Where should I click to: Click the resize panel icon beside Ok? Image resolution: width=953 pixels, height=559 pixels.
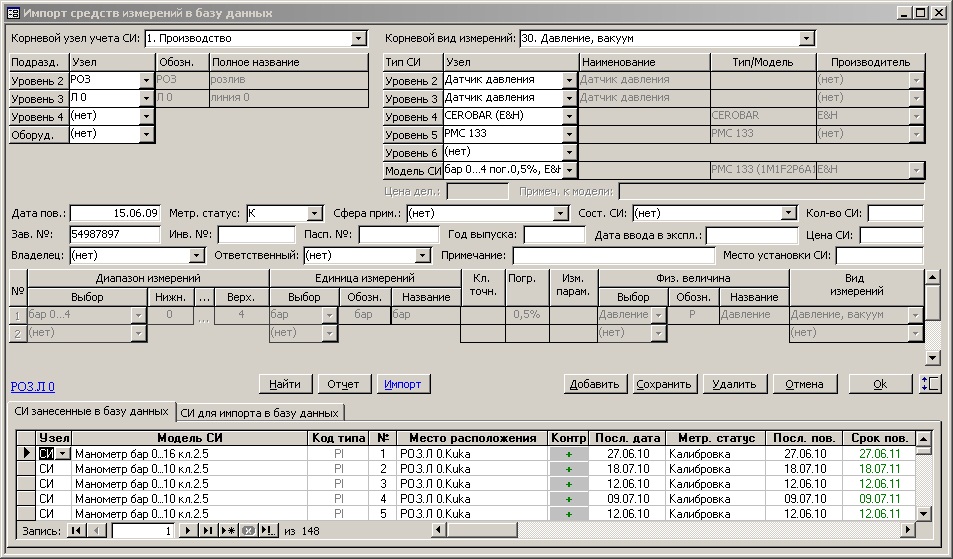click(x=929, y=384)
